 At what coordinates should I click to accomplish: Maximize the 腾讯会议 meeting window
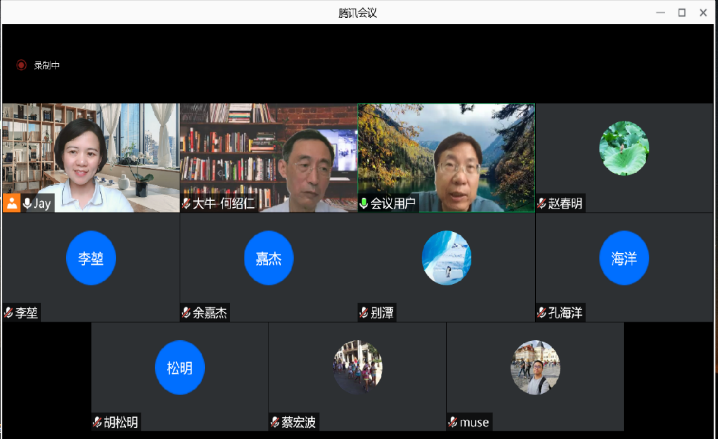681,12
